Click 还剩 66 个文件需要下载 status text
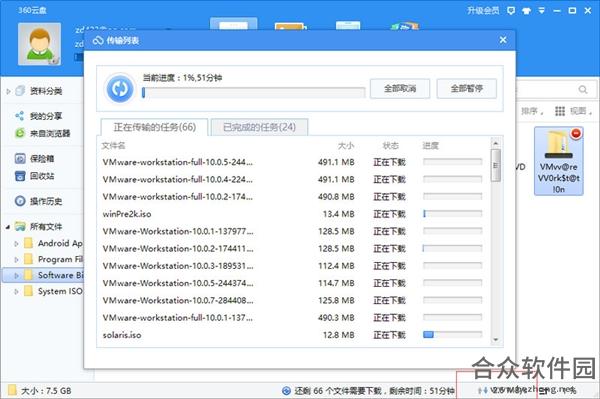Image resolution: width=600 pixels, height=399 pixels. tap(338, 391)
